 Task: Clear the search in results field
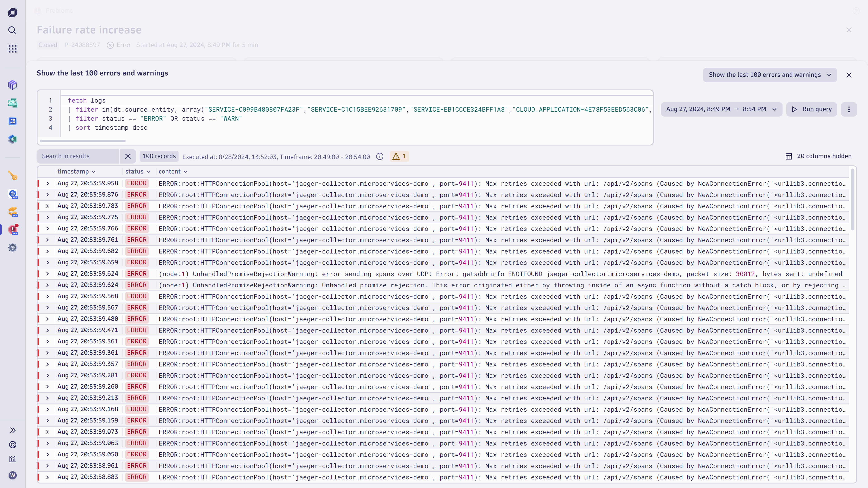tap(128, 156)
